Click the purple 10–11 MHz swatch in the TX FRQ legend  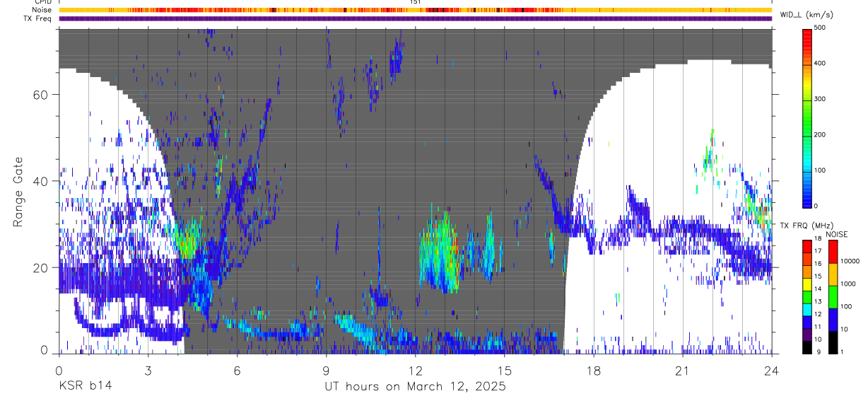[x=808, y=334]
